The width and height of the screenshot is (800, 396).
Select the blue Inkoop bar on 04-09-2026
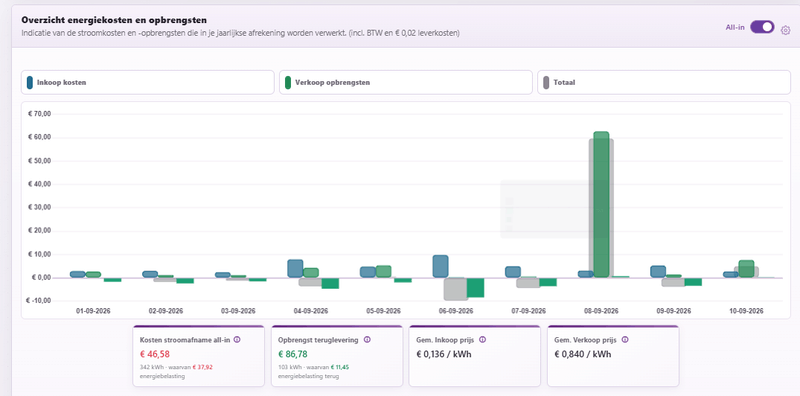tap(295, 268)
